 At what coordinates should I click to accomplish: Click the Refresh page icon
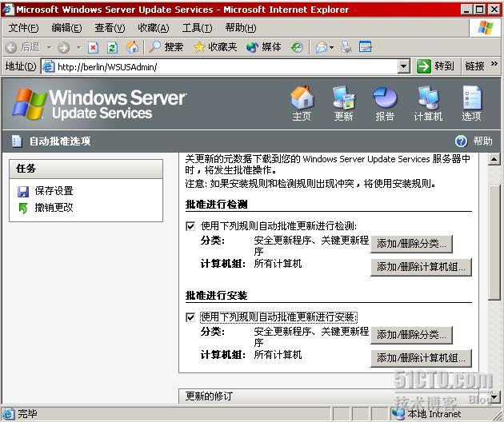pos(112,47)
